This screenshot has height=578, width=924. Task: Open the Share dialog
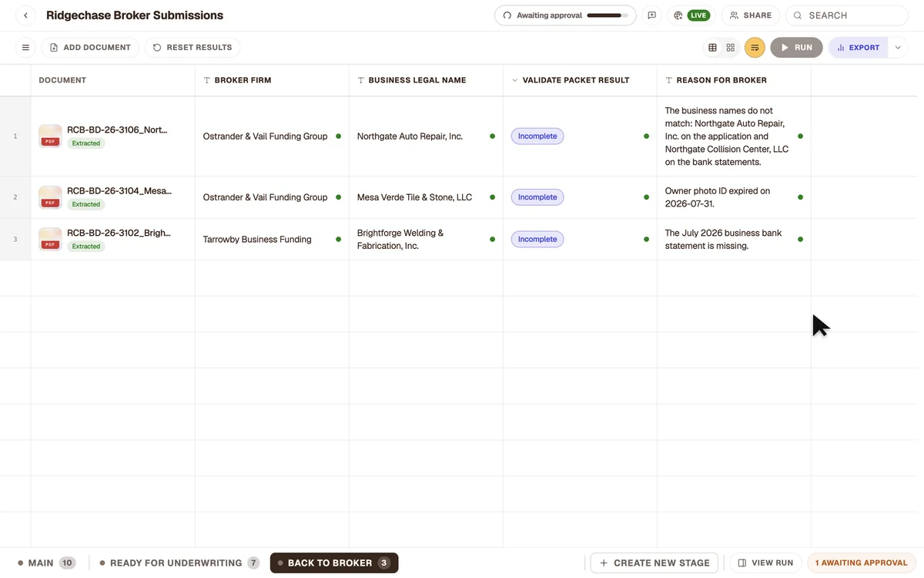(751, 15)
